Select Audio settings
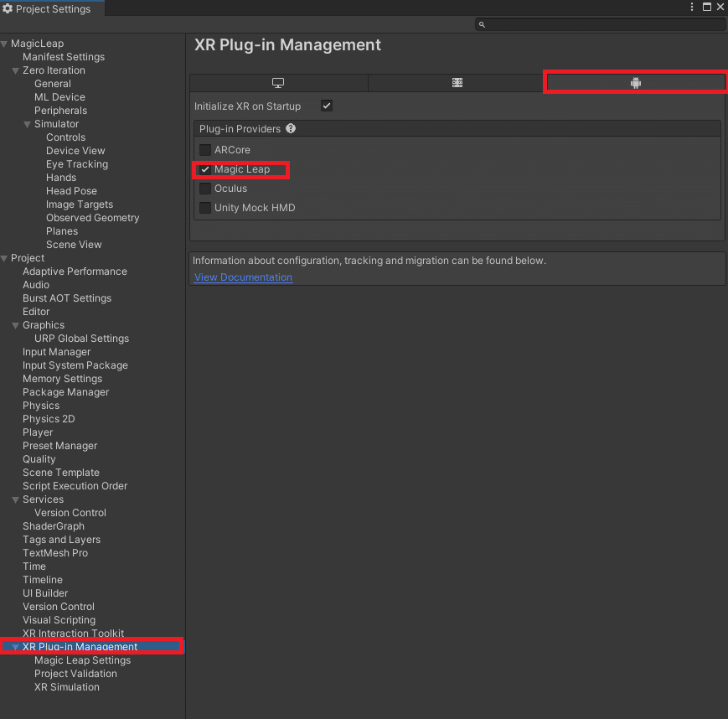728x719 pixels. tap(36, 285)
